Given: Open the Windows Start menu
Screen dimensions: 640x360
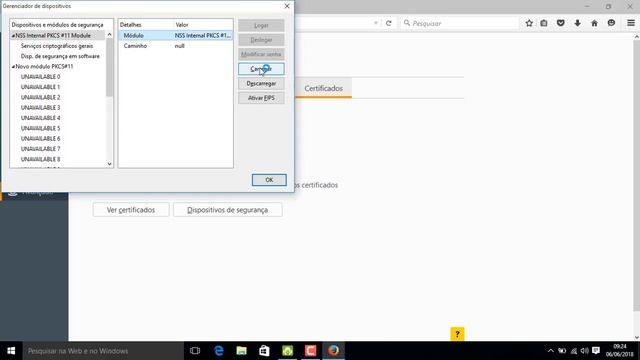Looking at the screenshot, I should click(11, 351).
